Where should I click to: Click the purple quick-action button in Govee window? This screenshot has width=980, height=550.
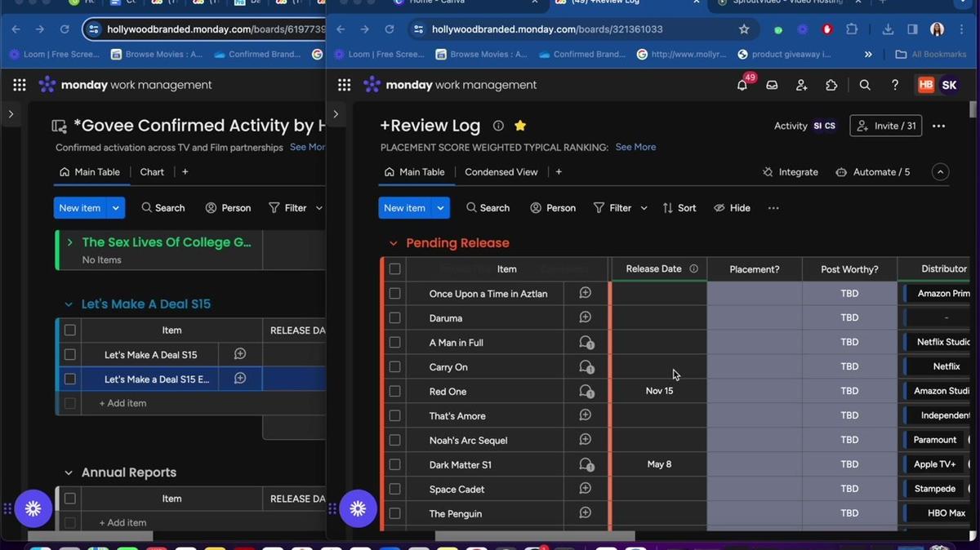click(33, 508)
